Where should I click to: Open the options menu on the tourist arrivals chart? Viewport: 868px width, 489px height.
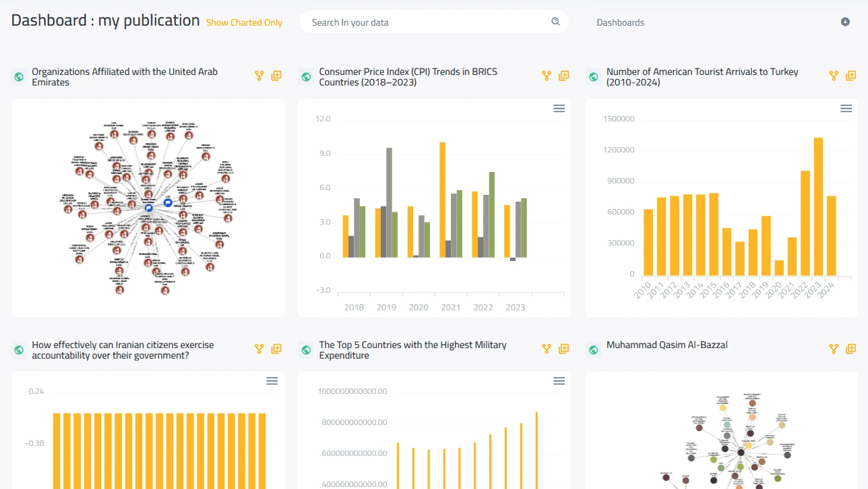(846, 108)
